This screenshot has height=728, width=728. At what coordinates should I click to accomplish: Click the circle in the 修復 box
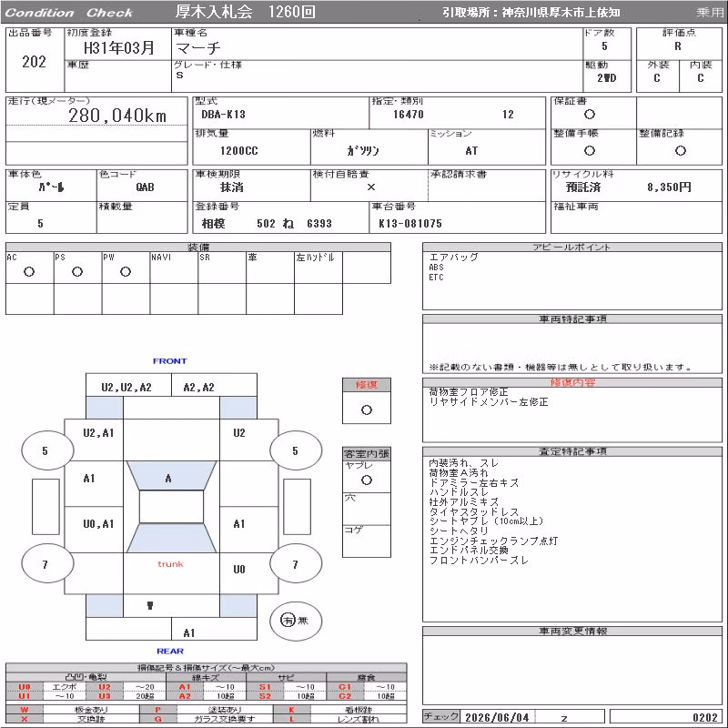pyautogui.click(x=367, y=410)
